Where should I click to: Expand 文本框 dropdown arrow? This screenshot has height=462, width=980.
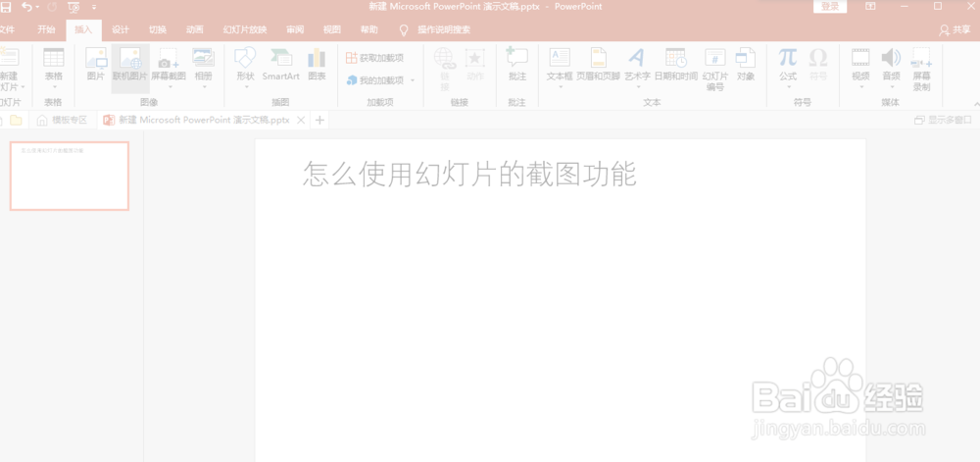coord(560,87)
